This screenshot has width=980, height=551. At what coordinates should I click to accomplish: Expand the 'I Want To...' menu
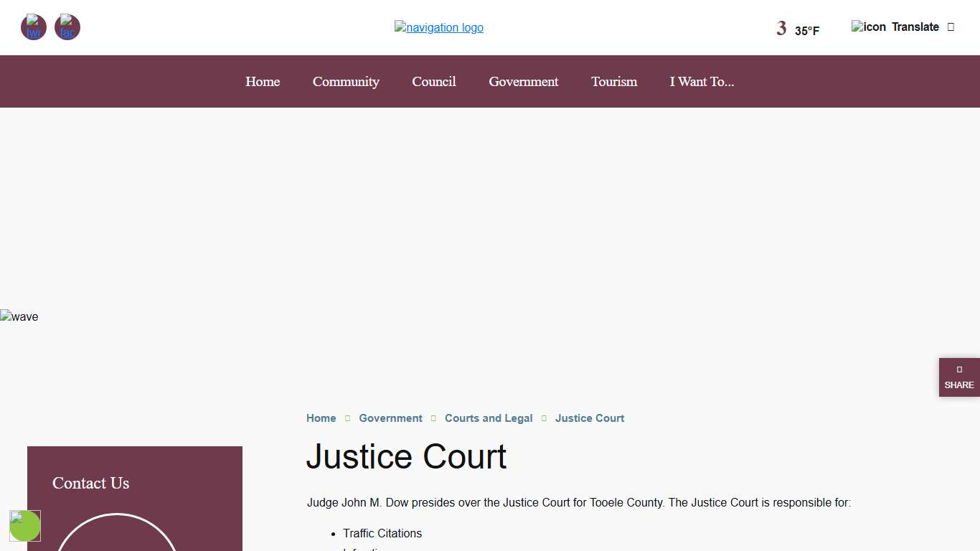click(x=702, y=82)
